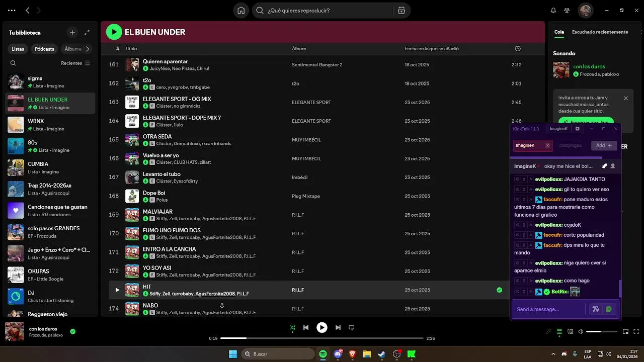Screen dimensions: 644x362
Task: Filter library by Listas
Action: pyautogui.click(x=18, y=49)
